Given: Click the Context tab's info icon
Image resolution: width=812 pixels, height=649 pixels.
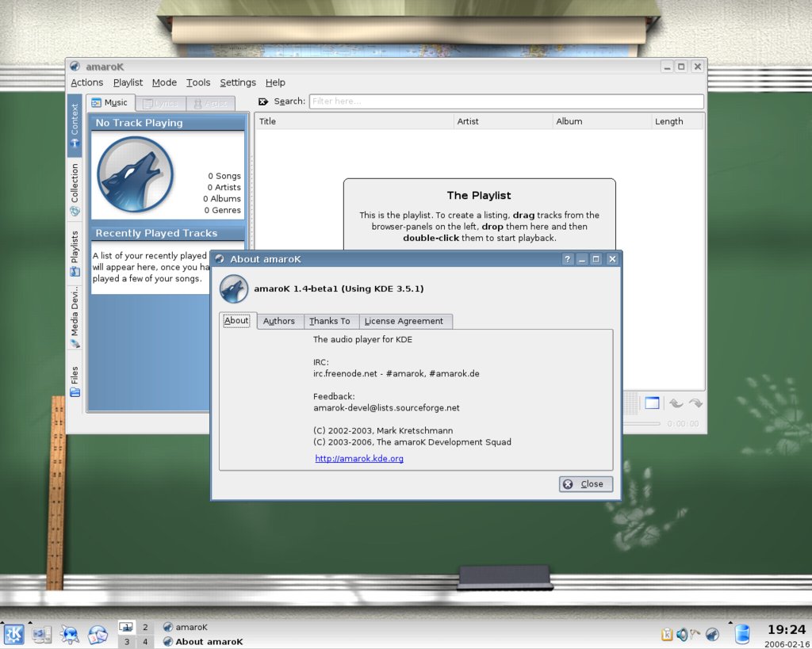Looking at the screenshot, I should (x=75, y=144).
